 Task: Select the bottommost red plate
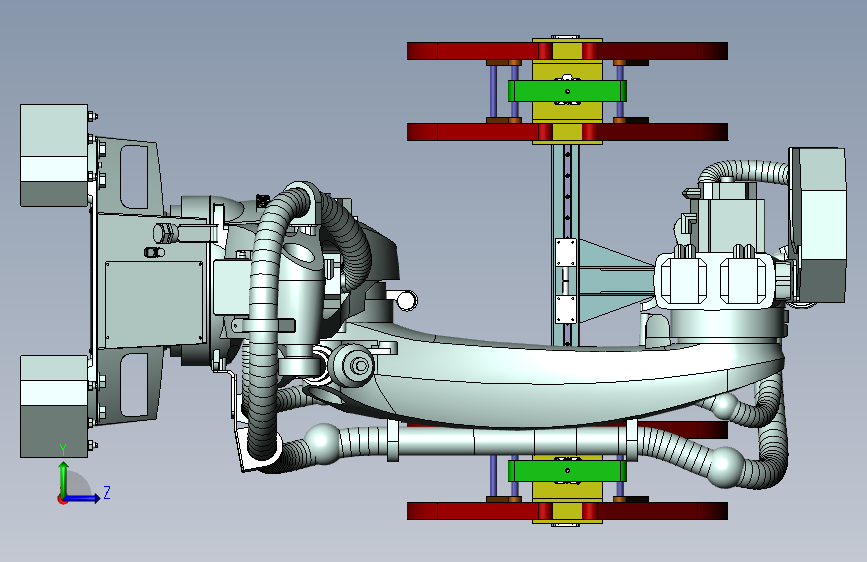567,511
